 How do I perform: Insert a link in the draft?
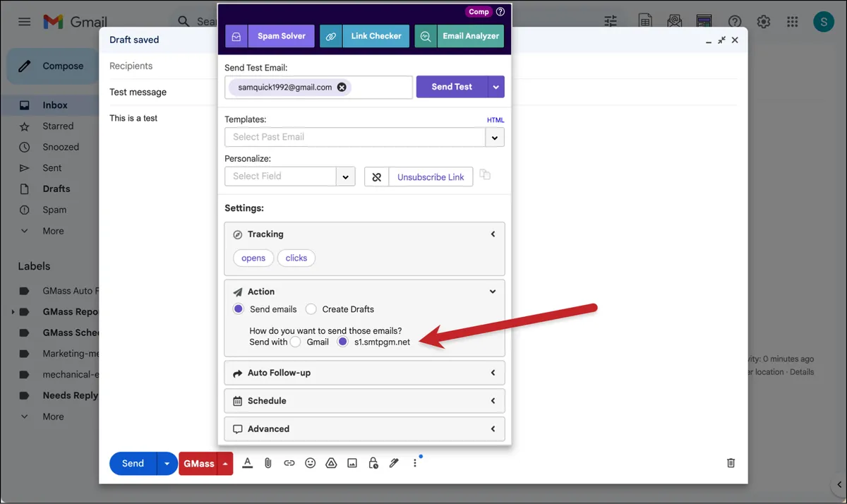click(289, 463)
